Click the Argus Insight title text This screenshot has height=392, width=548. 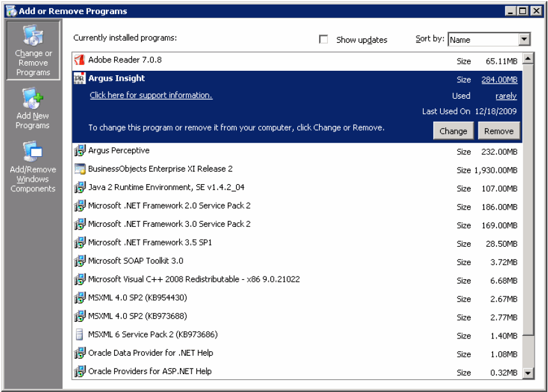point(116,78)
